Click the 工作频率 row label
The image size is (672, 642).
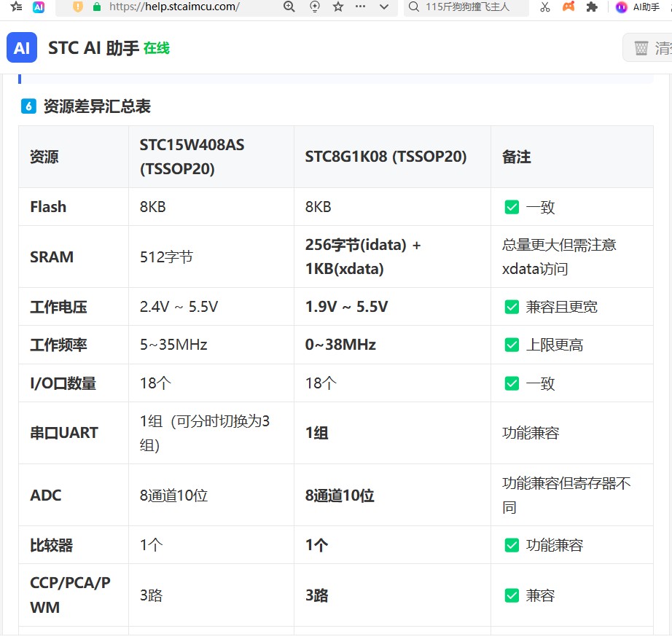pyautogui.click(x=59, y=345)
